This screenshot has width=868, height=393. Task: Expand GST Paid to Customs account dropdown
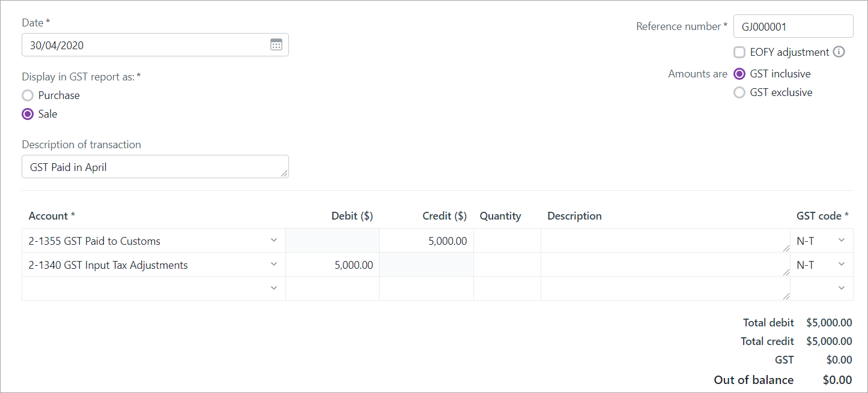pyautogui.click(x=274, y=241)
